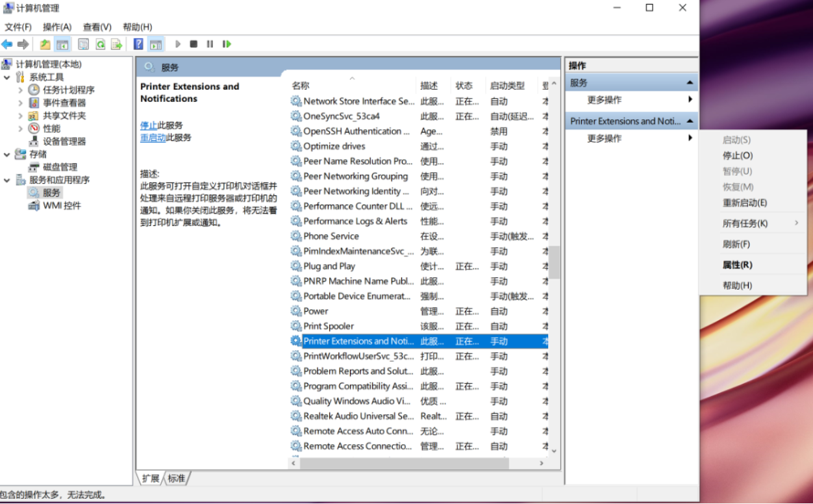
Task: Click the Up one level folder icon
Action: [x=45, y=44]
